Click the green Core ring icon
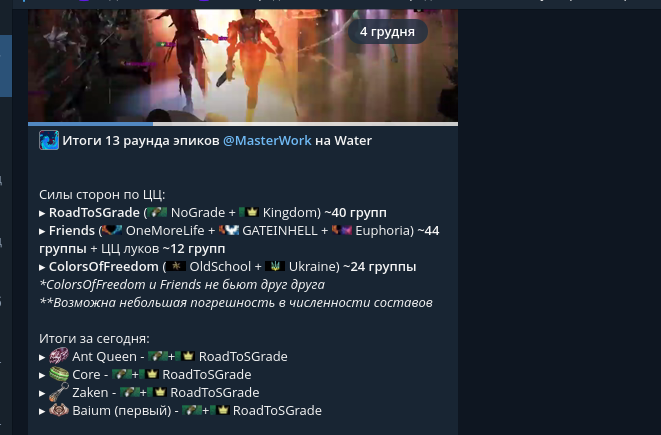The image size is (661, 435). (x=59, y=374)
